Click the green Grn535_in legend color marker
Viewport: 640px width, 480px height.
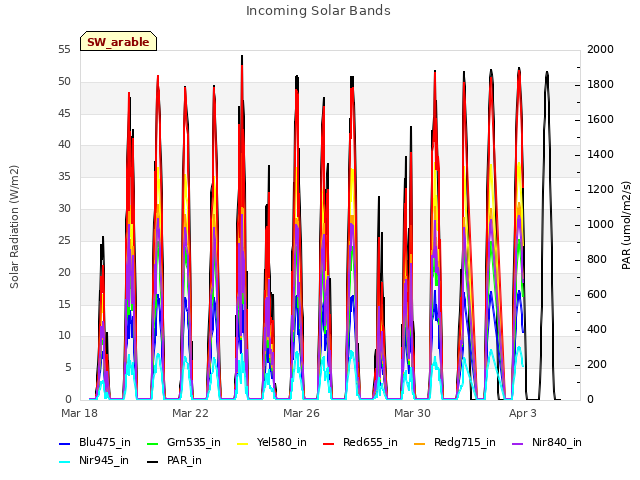click(152, 444)
